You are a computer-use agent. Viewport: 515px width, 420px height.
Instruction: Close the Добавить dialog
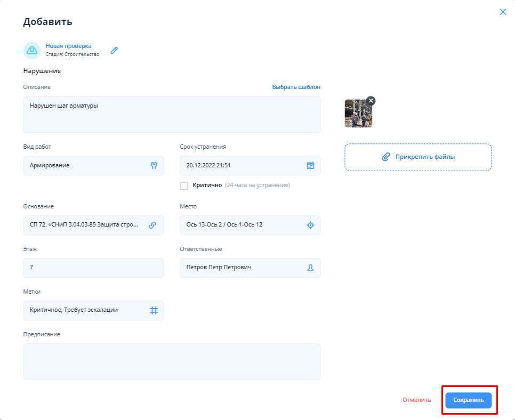[503, 12]
